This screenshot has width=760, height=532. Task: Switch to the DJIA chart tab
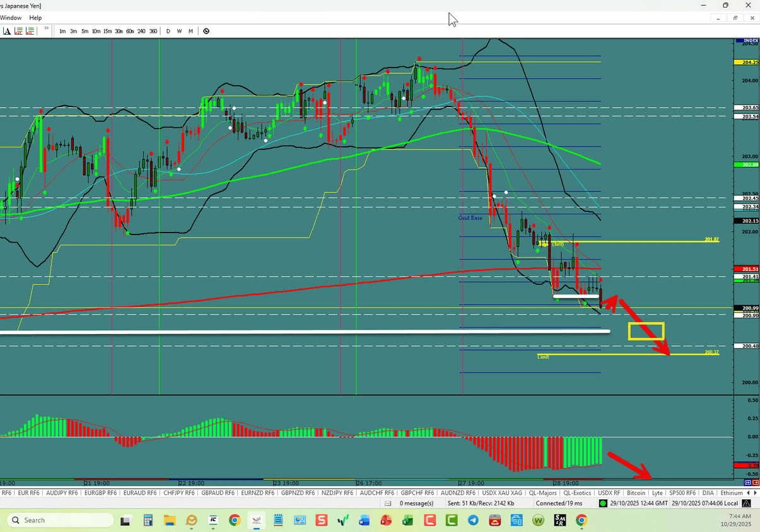[708, 493]
